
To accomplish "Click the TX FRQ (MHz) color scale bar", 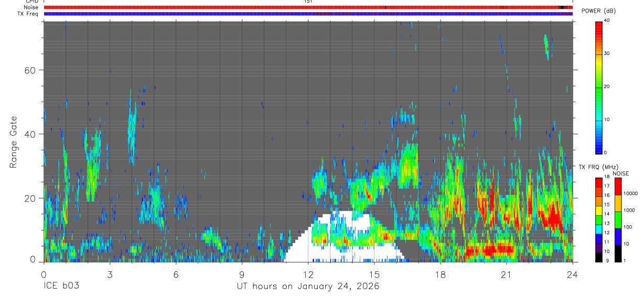I will tap(599, 220).
